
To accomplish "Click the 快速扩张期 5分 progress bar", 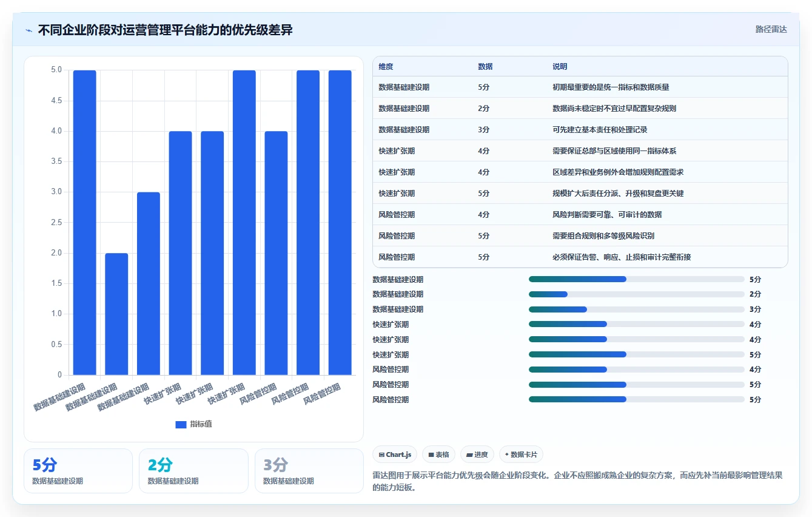I will (636, 354).
